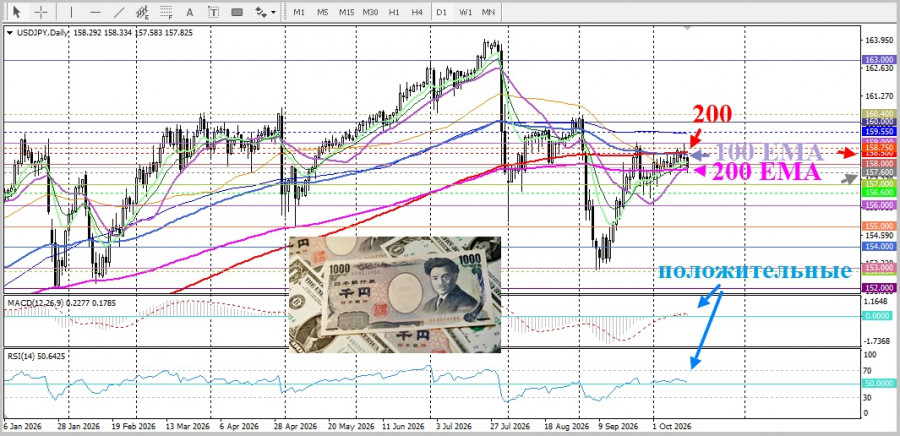Click the 153.000 price level label
Screen dimensions: 900x436
pos(878,267)
